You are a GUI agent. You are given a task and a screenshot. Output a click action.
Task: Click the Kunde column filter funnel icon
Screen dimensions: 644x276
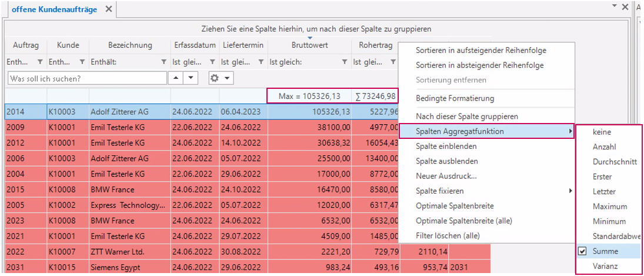coord(82,62)
